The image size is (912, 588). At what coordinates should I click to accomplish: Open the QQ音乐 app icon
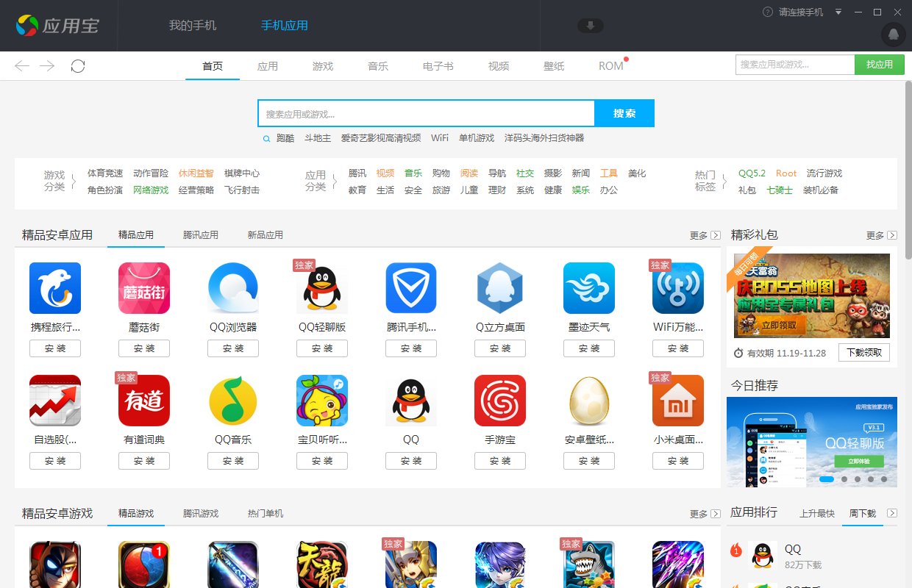[x=233, y=401]
